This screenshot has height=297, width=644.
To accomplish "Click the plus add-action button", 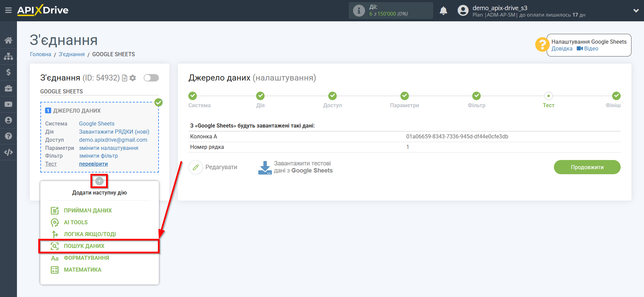I will pos(99,181).
